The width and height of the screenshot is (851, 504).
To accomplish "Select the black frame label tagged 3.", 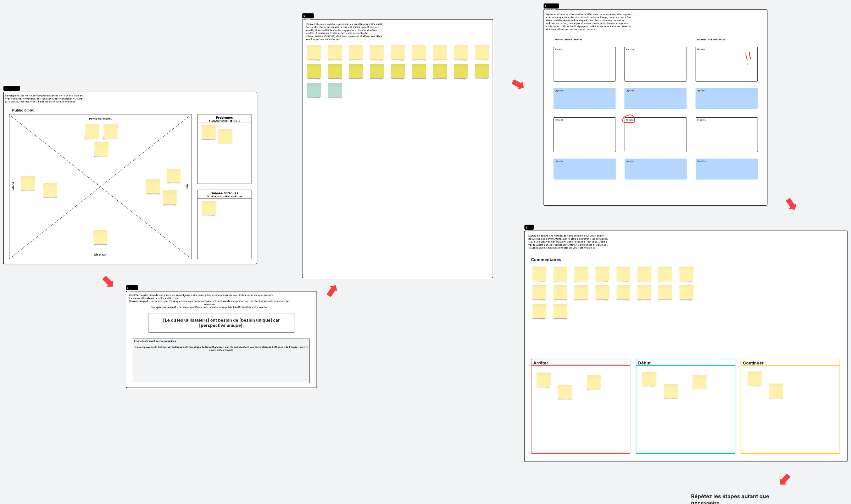I will click(x=308, y=16).
